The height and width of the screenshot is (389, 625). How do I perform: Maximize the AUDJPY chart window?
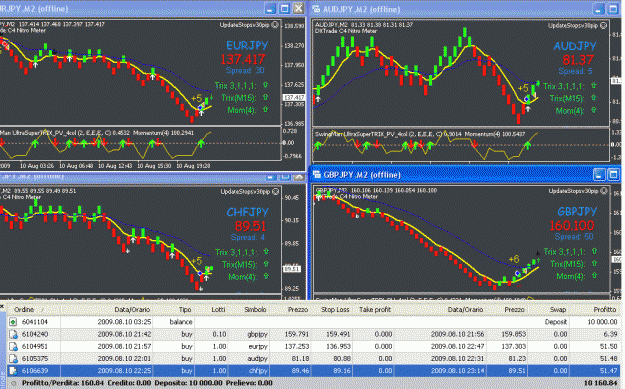pyautogui.click(x=613, y=9)
